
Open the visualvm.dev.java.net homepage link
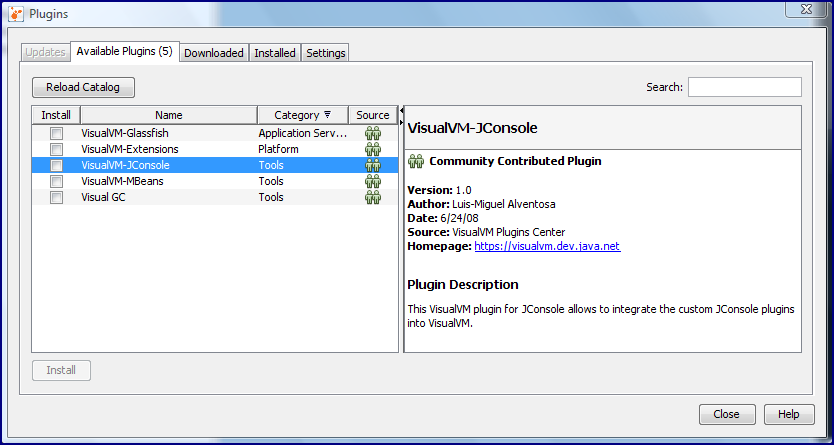pos(547,246)
